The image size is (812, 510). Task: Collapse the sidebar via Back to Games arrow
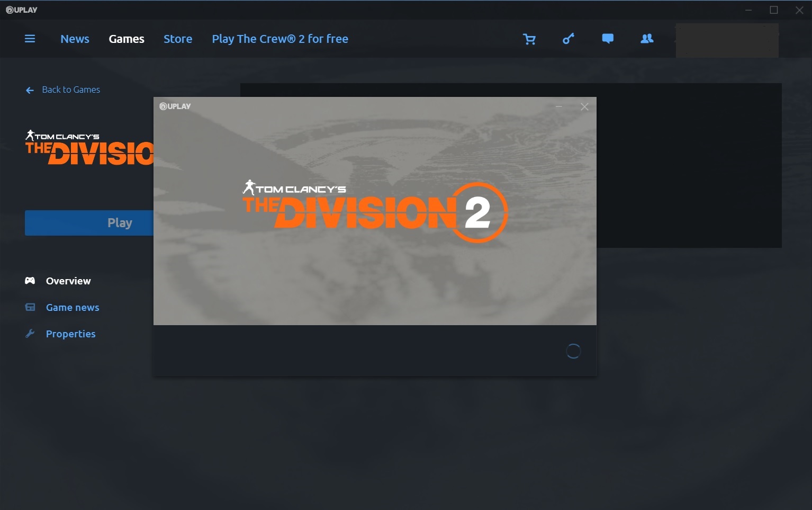click(30, 90)
